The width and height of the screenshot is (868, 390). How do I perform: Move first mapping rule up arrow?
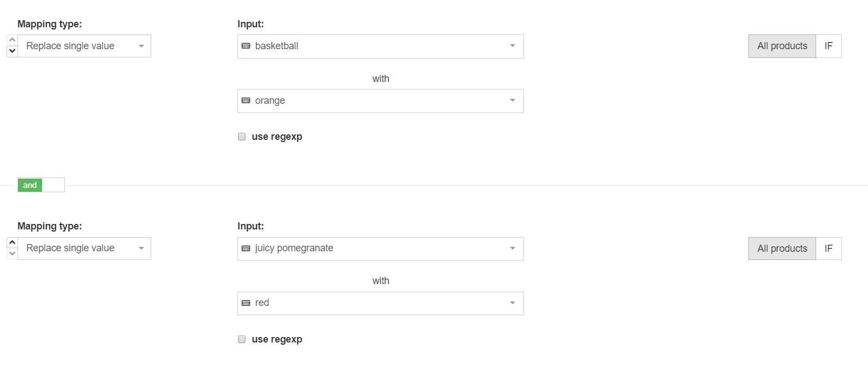coord(12,40)
